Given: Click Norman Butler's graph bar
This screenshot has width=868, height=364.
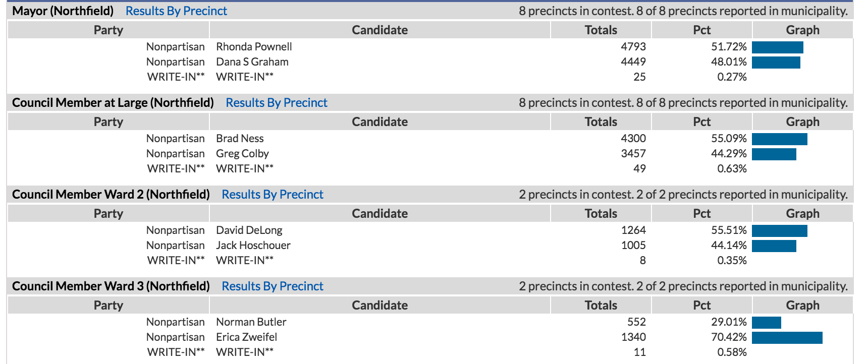Looking at the screenshot, I should coord(766,323).
